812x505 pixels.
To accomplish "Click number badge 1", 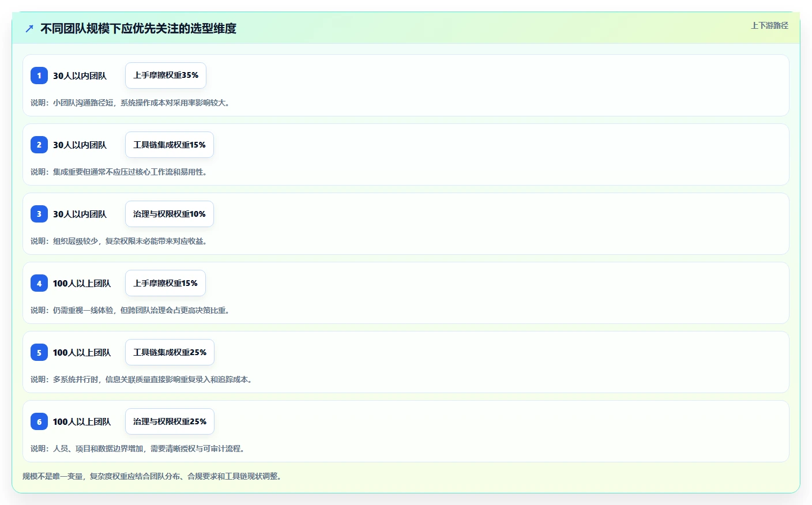I will tap(39, 76).
